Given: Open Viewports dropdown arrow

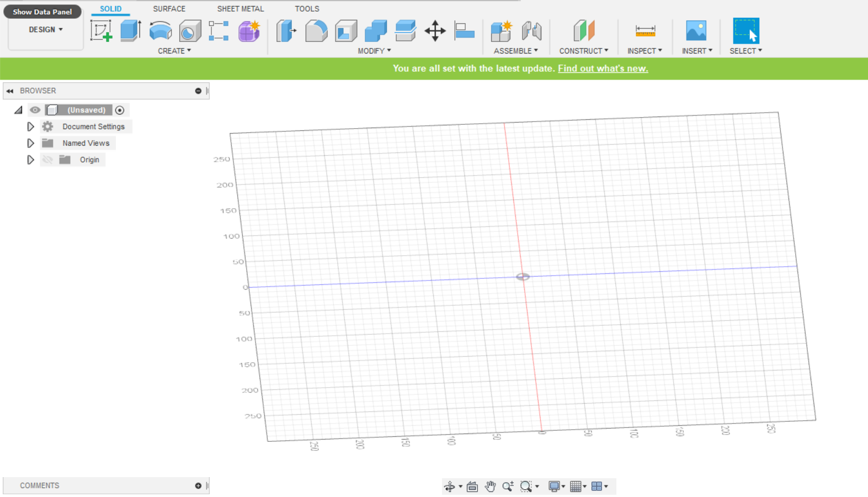Looking at the screenshot, I should pyautogui.click(x=606, y=487).
